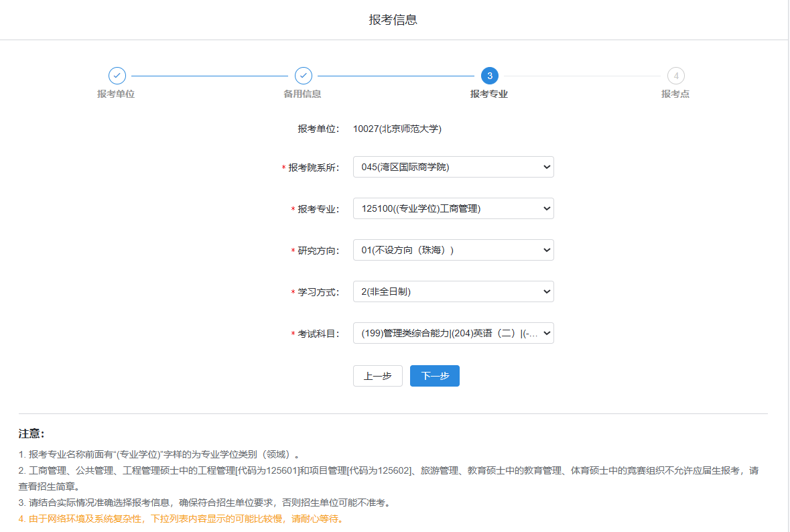Click the dropdown arrow of 考试科目 selector
This screenshot has height=532, width=790.
click(544, 332)
